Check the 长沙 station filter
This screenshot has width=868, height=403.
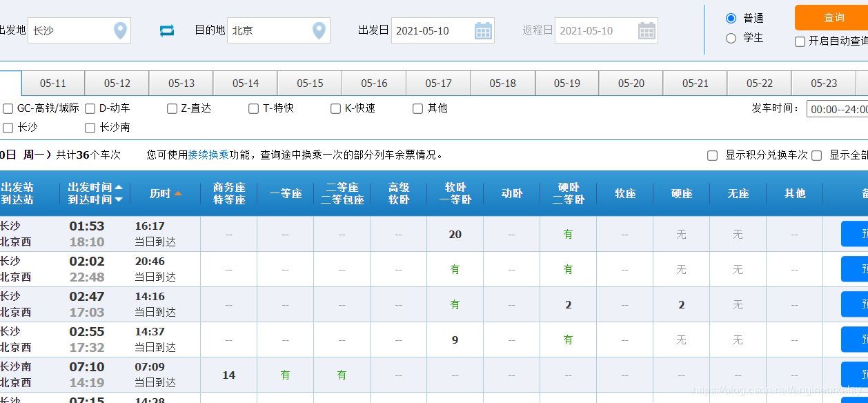tap(8, 128)
